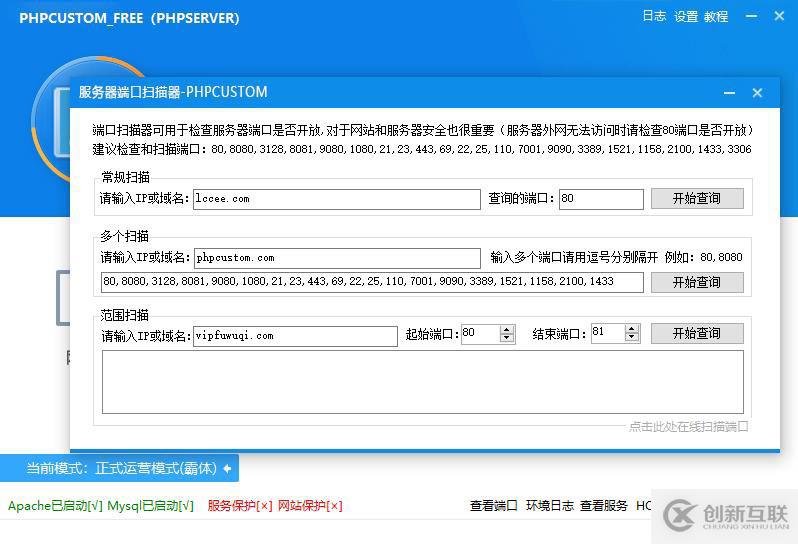Minimize the PHPCUSTOM_FREE main window
798x544 pixels.
[x=751, y=16]
